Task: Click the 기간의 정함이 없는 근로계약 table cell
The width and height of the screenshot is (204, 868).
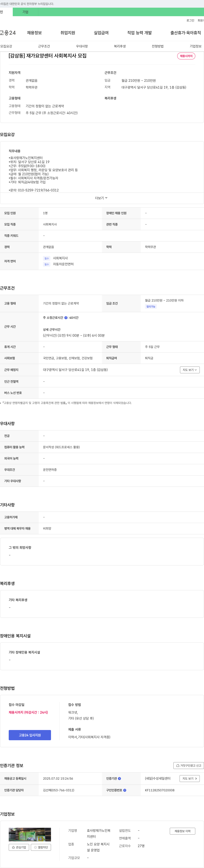Action: [x=61, y=303]
